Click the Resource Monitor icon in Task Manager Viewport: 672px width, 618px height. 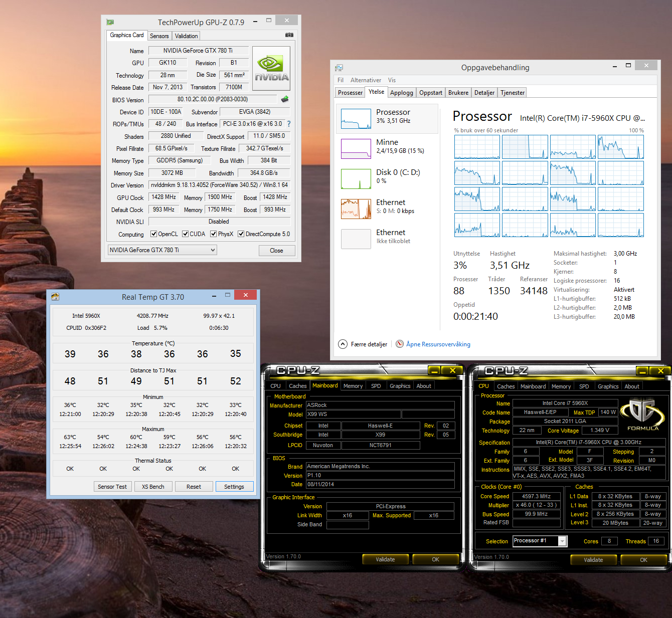[400, 344]
